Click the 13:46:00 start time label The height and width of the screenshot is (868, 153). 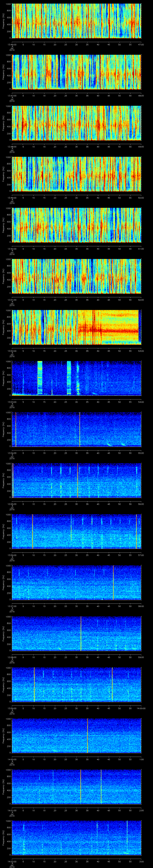tap(12, 44)
